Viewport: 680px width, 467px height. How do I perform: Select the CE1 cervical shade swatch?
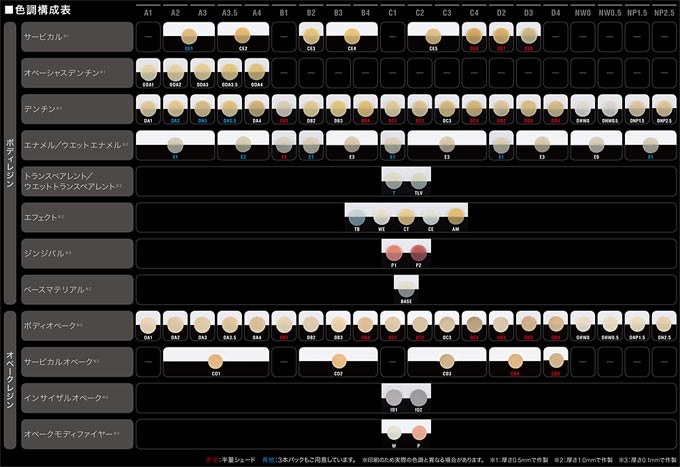pyautogui.click(x=189, y=36)
